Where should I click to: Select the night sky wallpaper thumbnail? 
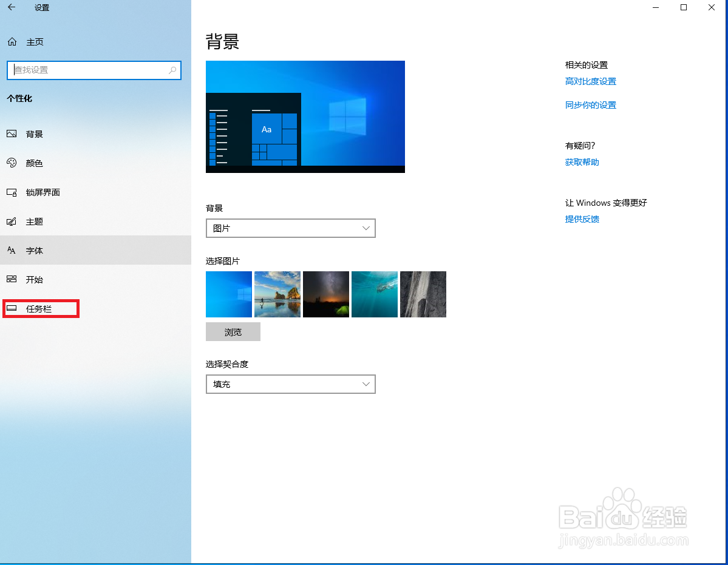click(x=325, y=294)
